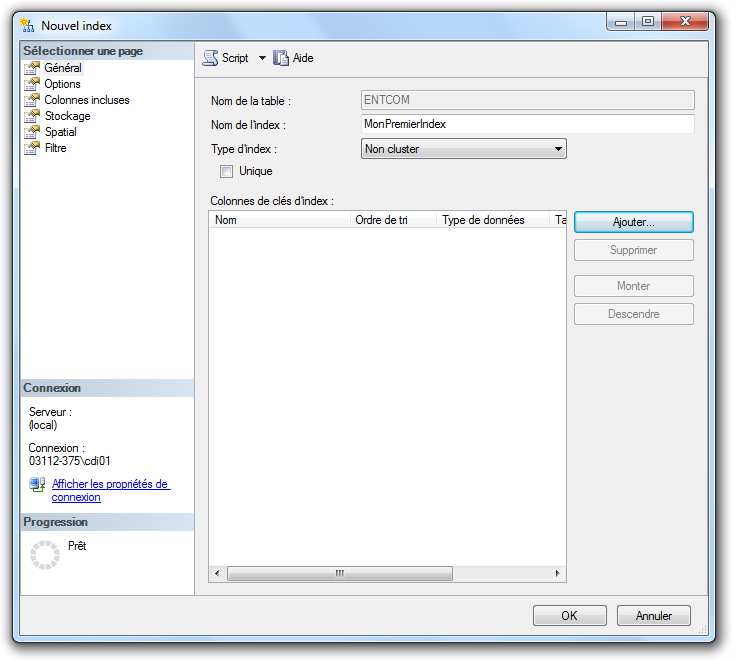Click the right arrow of the horizontal scrollbar

[558, 574]
